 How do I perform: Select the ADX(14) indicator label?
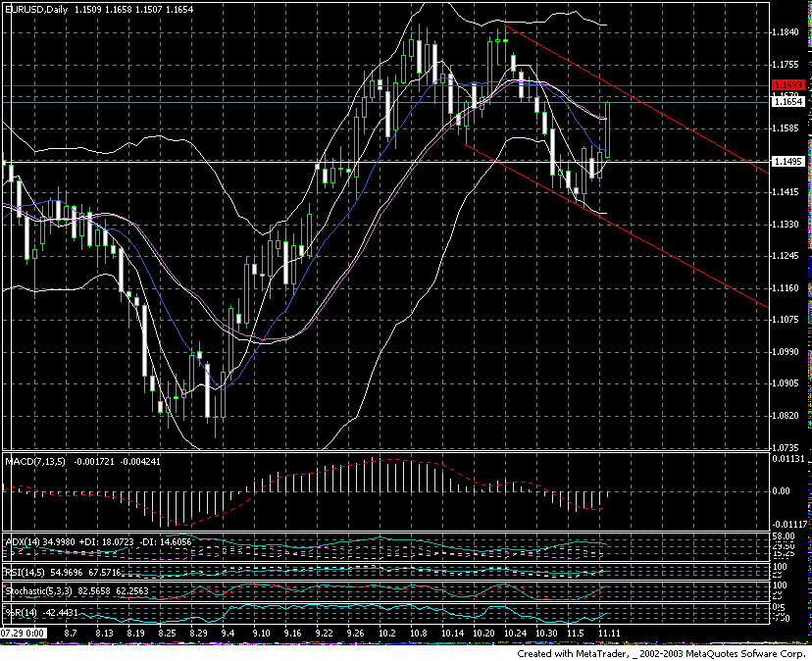pyautogui.click(x=23, y=542)
